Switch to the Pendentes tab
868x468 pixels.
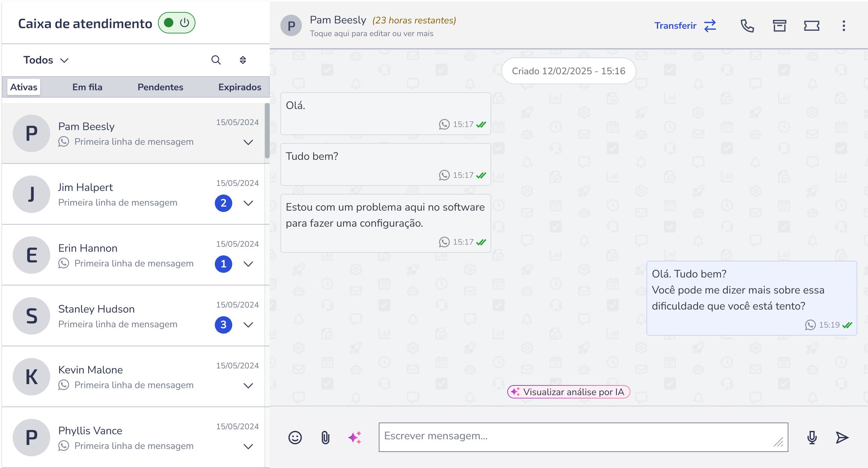160,87
